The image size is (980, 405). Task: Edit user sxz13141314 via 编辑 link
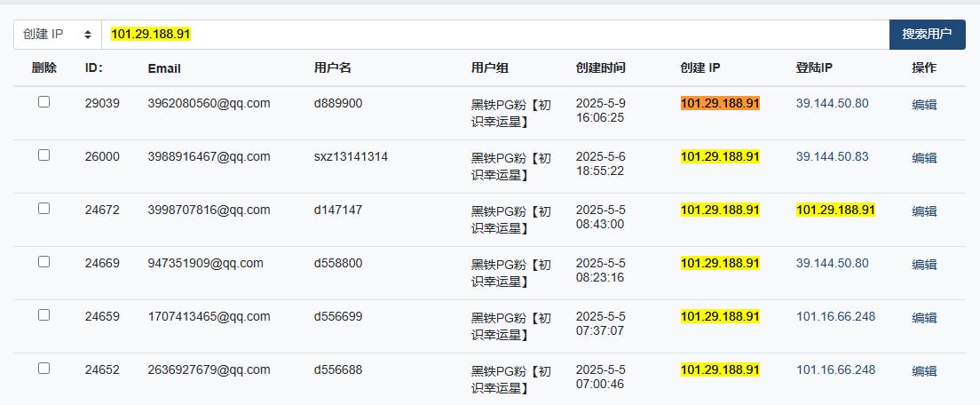(924, 157)
